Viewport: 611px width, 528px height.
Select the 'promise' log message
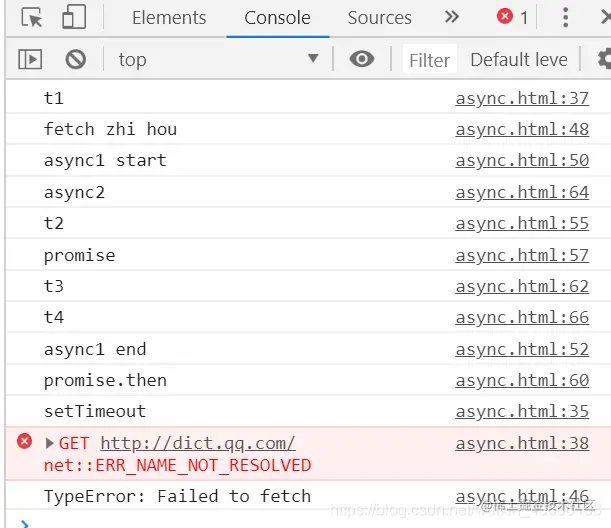tap(79, 256)
